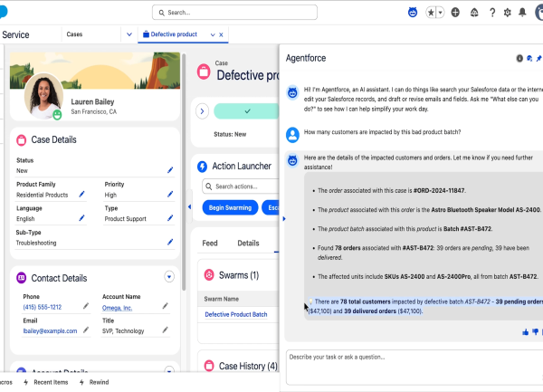This screenshot has width=543, height=392.
Task: Click the Agentforce new conversation icon
Action: 529,59
